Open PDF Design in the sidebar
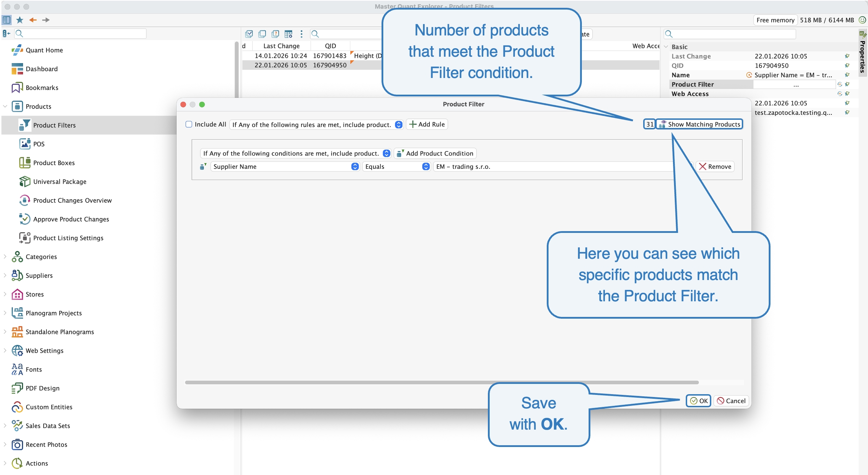 tap(43, 388)
